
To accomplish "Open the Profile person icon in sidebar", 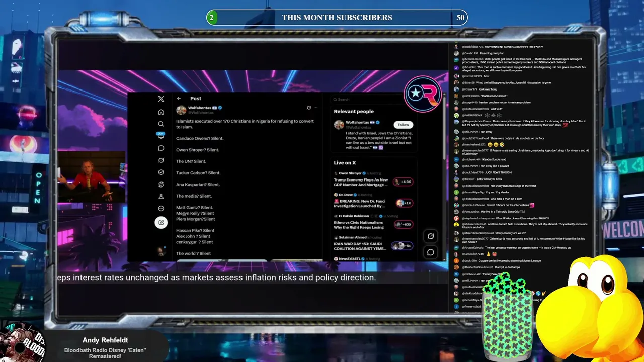I will (x=161, y=197).
